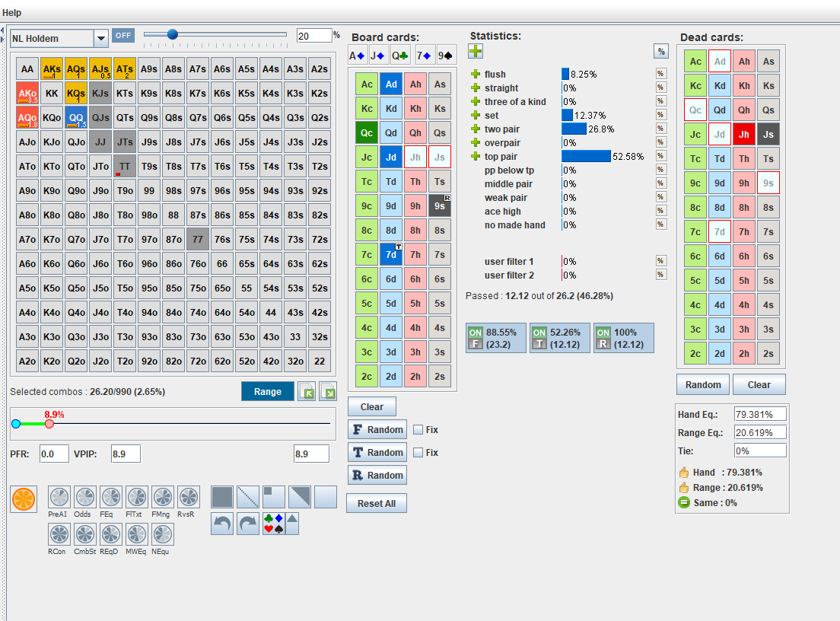Check the Fix box next to flop Random
The height and width of the screenshot is (621, 840).
pos(418,430)
